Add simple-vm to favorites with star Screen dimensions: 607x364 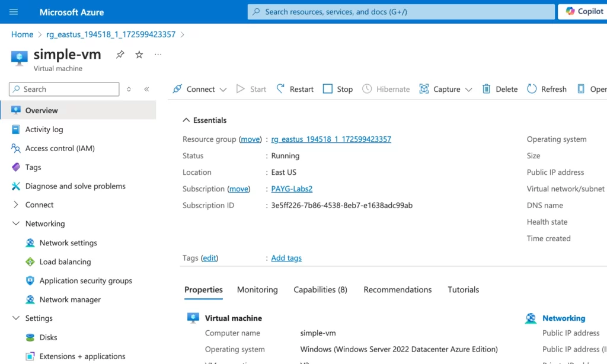click(139, 55)
